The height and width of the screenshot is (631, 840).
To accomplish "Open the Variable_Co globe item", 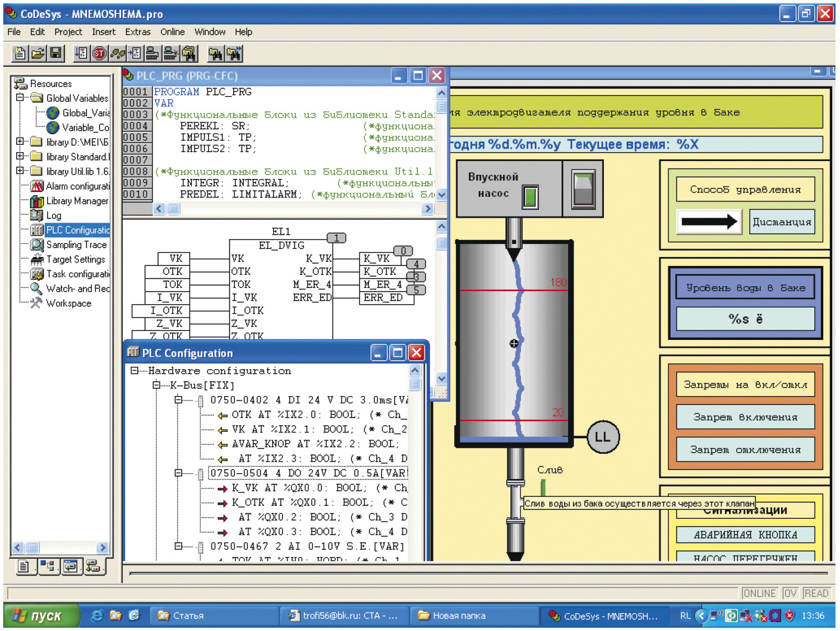I will tap(78, 128).
